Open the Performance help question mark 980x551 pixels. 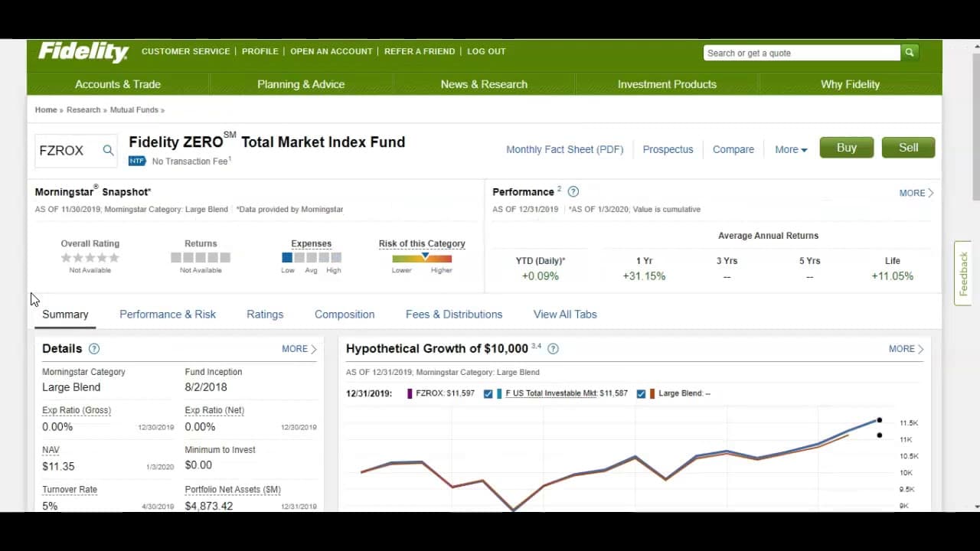573,192
